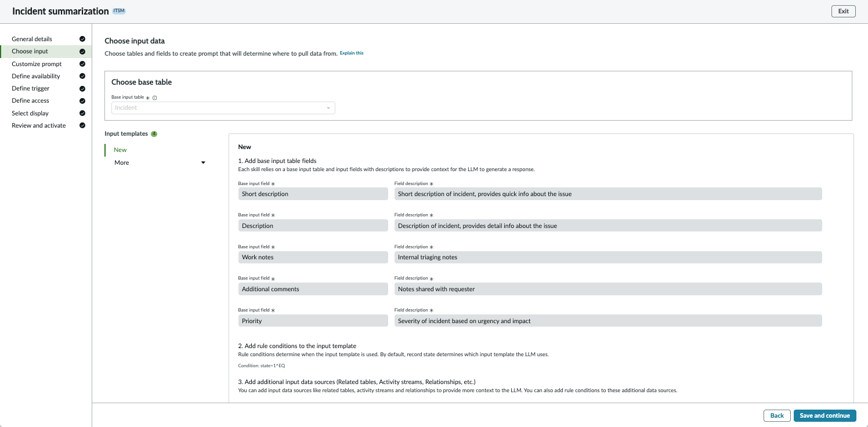The width and height of the screenshot is (868, 427).
Task: Click the Choose input checkmark icon
Action: click(82, 52)
